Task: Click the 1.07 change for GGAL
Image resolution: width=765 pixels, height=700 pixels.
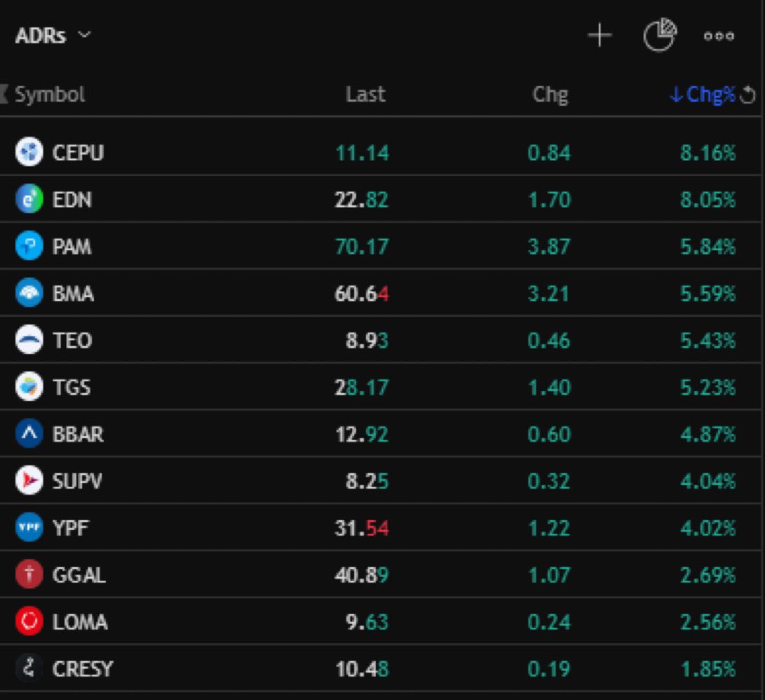Action: [549, 575]
